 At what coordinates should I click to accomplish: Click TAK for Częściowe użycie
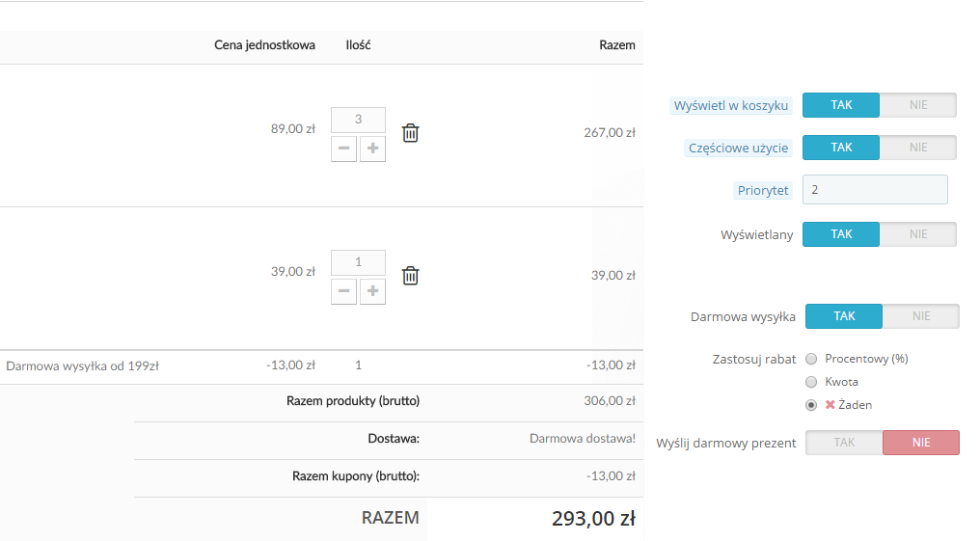841,148
